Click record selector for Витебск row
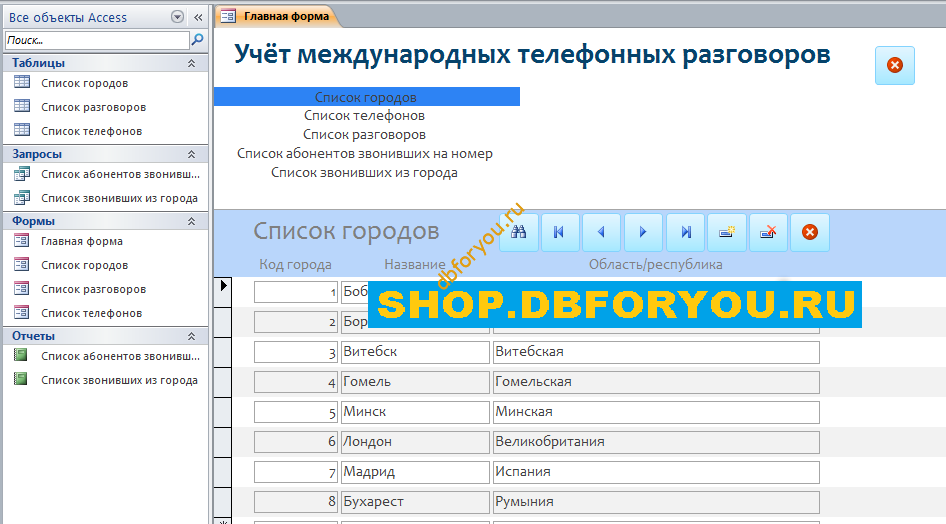Image resolution: width=946 pixels, height=524 pixels. pyautogui.click(x=223, y=352)
